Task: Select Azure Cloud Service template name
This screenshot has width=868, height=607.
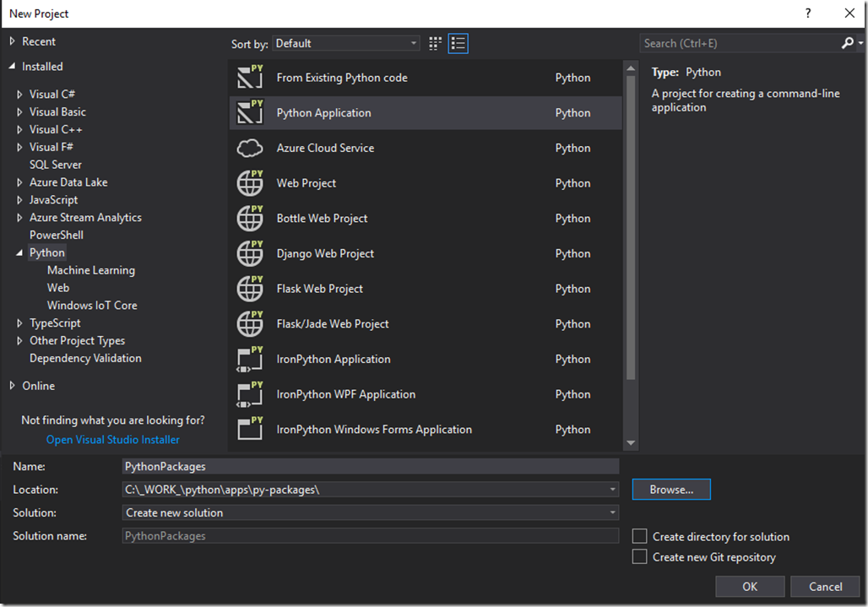Action: [325, 148]
